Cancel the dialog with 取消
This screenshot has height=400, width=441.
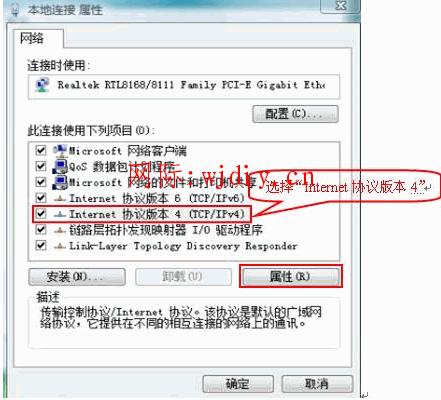tap(317, 384)
